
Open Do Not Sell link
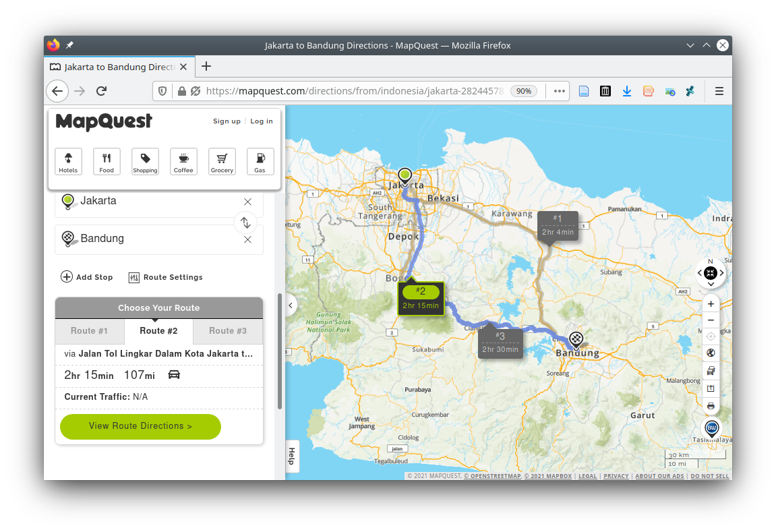(710, 476)
